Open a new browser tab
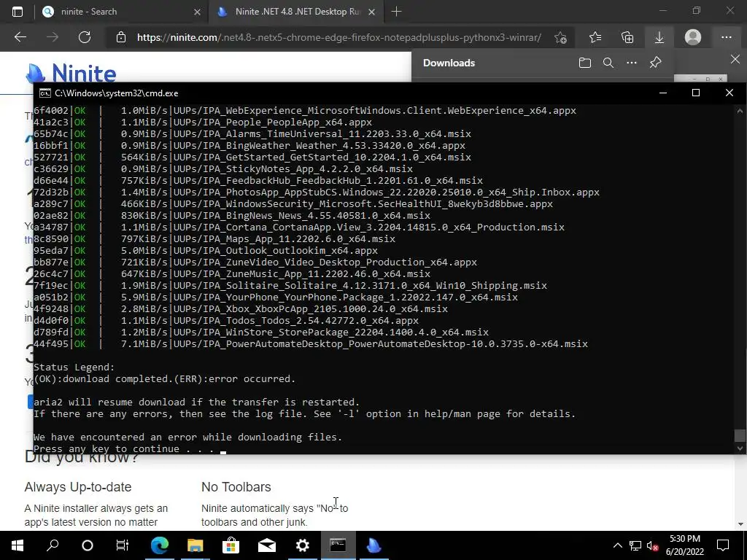 396,12
